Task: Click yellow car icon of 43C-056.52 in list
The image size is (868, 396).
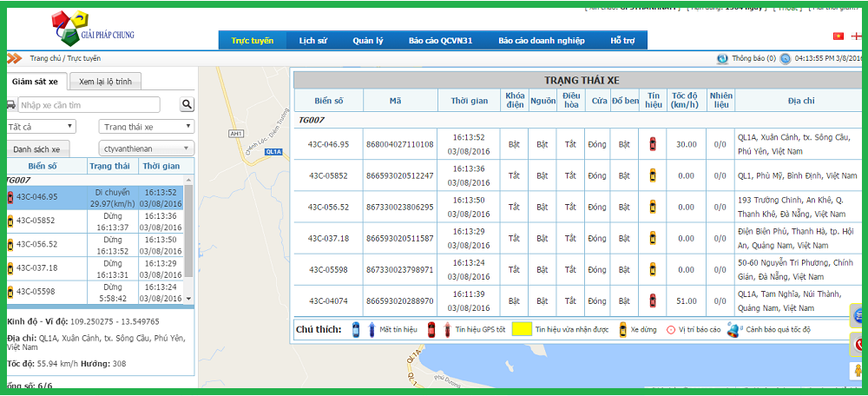Action: [x=10, y=244]
